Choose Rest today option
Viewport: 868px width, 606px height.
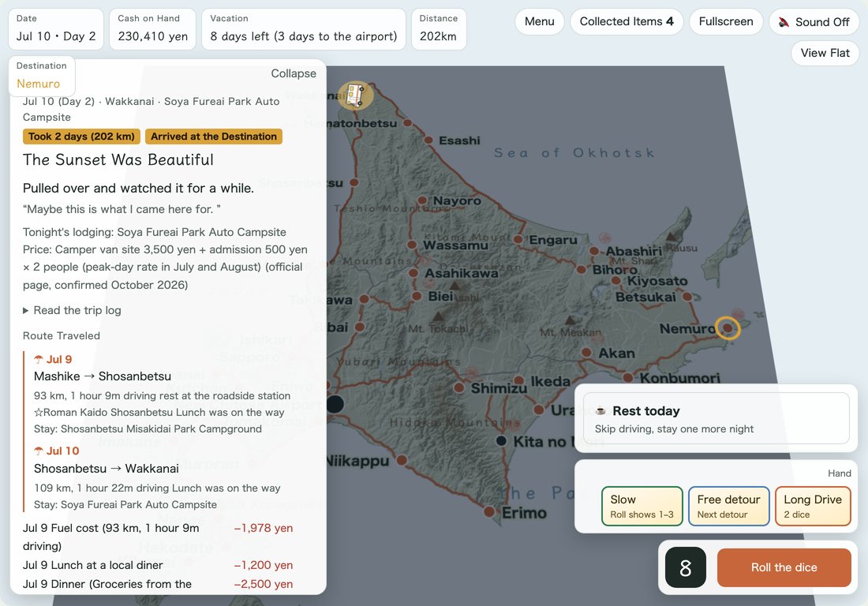click(716, 418)
